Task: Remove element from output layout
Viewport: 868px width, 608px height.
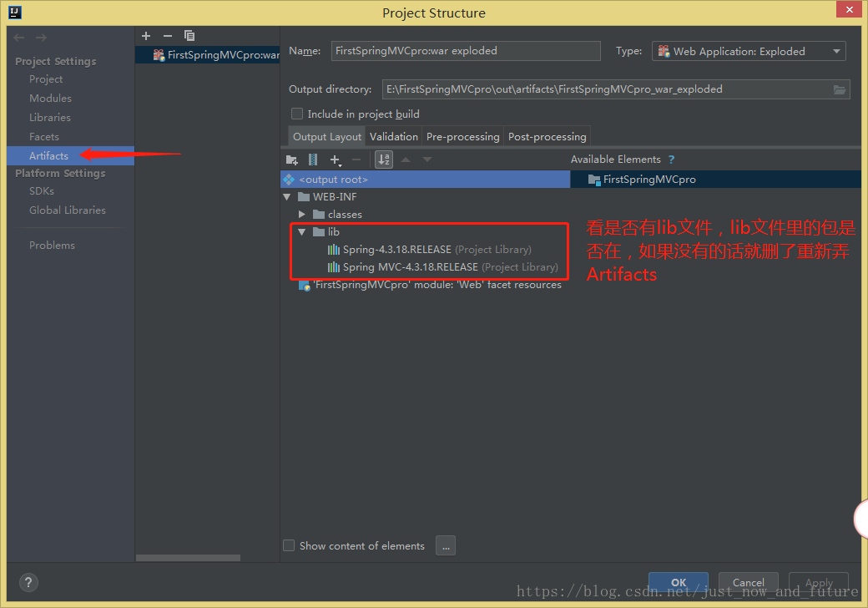Action: pos(356,160)
